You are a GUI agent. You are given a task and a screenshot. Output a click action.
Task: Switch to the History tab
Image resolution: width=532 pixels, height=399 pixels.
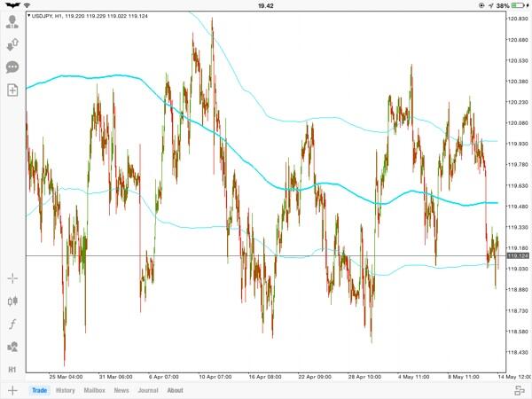65,390
